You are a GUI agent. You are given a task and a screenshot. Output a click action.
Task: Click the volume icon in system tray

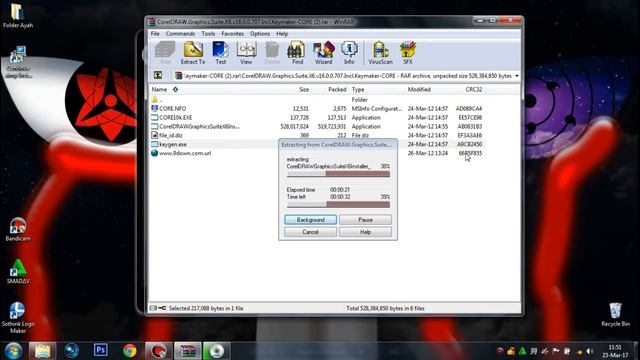(590, 351)
